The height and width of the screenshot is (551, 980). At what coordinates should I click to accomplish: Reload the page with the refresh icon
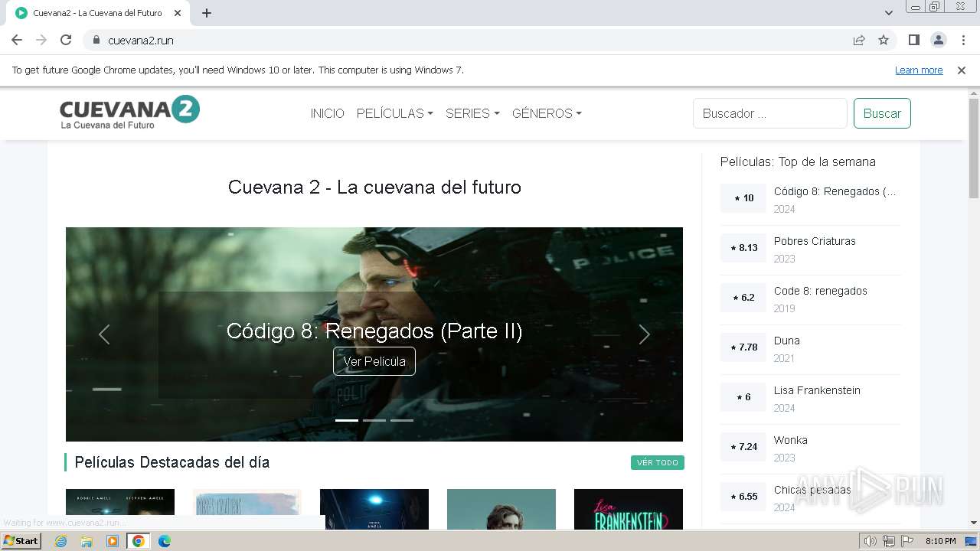click(x=66, y=40)
